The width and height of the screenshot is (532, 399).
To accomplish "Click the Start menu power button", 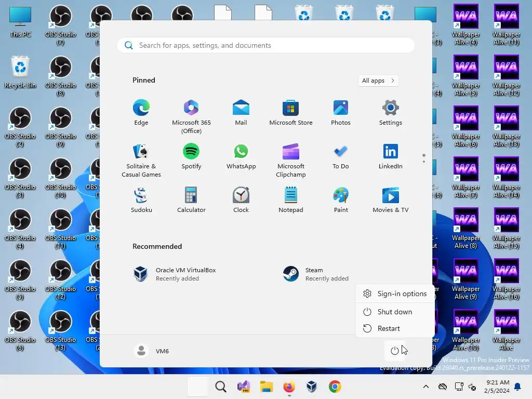I will tap(395, 351).
